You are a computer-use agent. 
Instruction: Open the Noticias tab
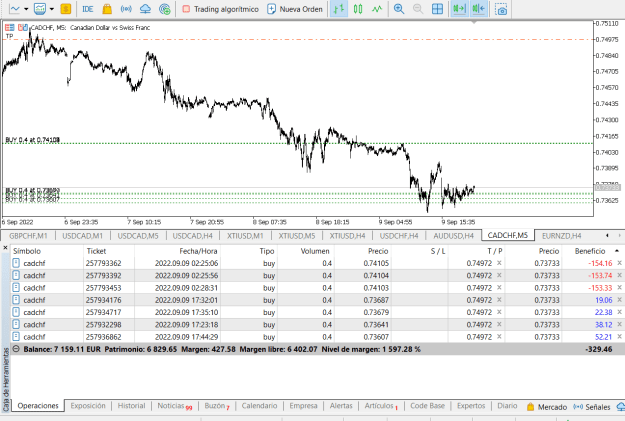coord(175,405)
